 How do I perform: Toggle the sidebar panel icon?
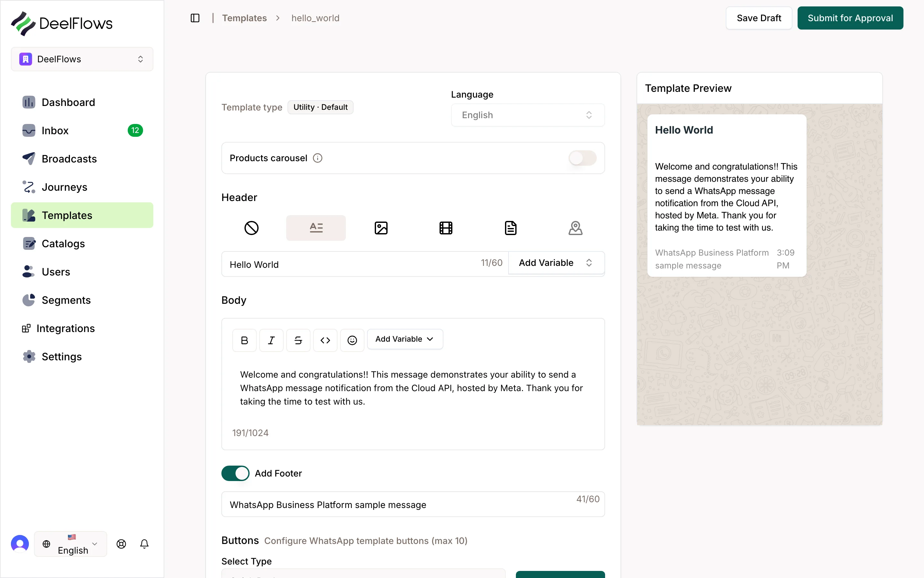pos(195,18)
